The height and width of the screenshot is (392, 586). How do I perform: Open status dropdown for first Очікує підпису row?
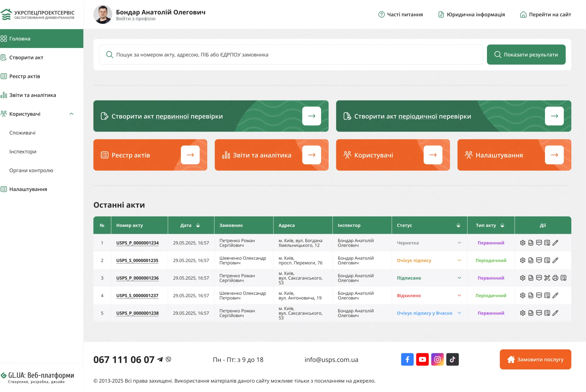click(459, 260)
